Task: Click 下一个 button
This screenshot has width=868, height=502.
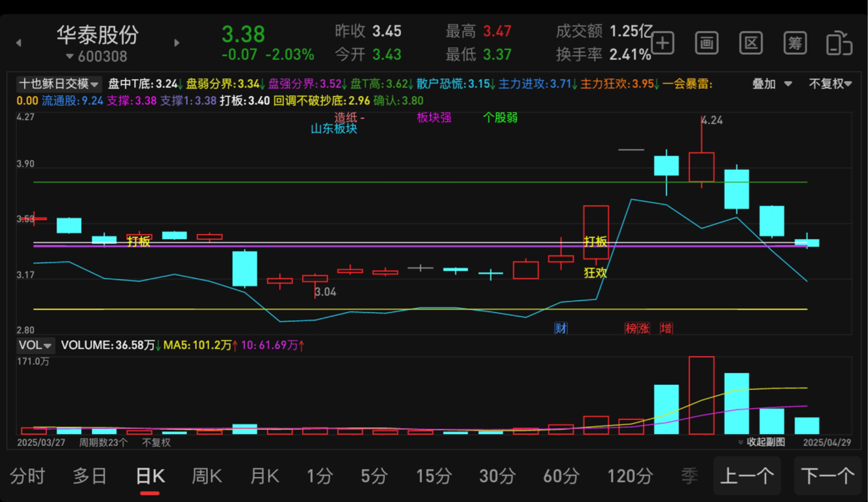Action: click(827, 475)
